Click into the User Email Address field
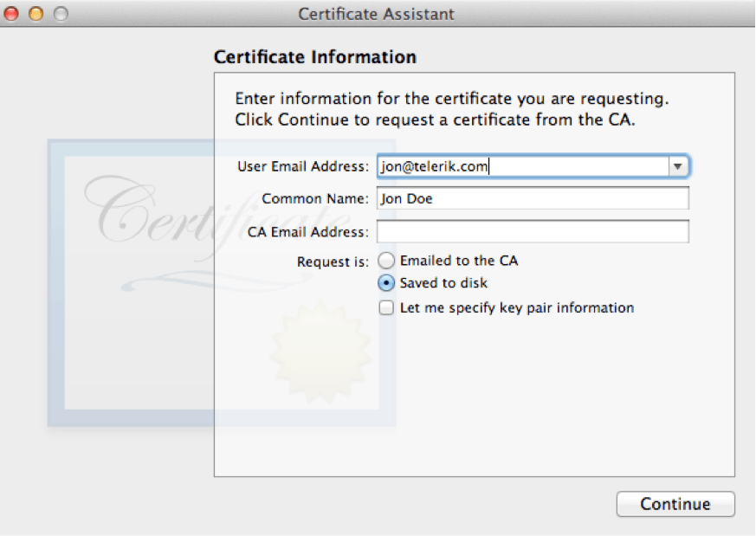The width and height of the screenshot is (756, 536). click(x=521, y=166)
